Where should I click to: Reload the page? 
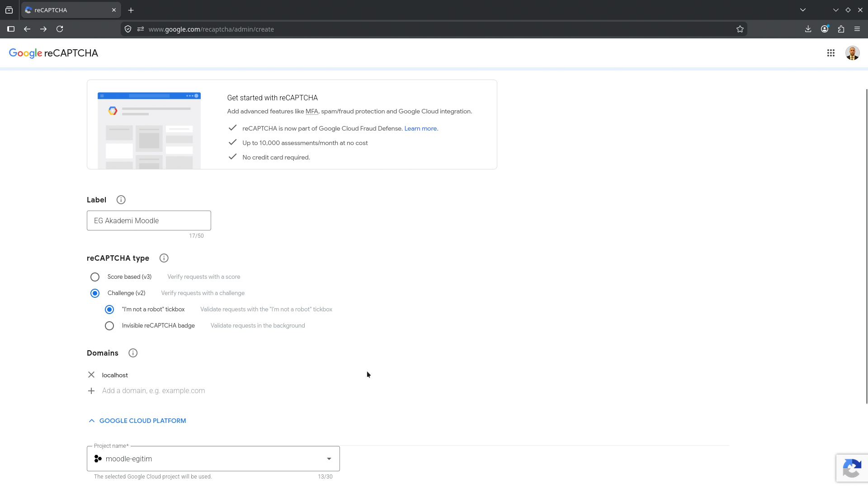point(60,29)
